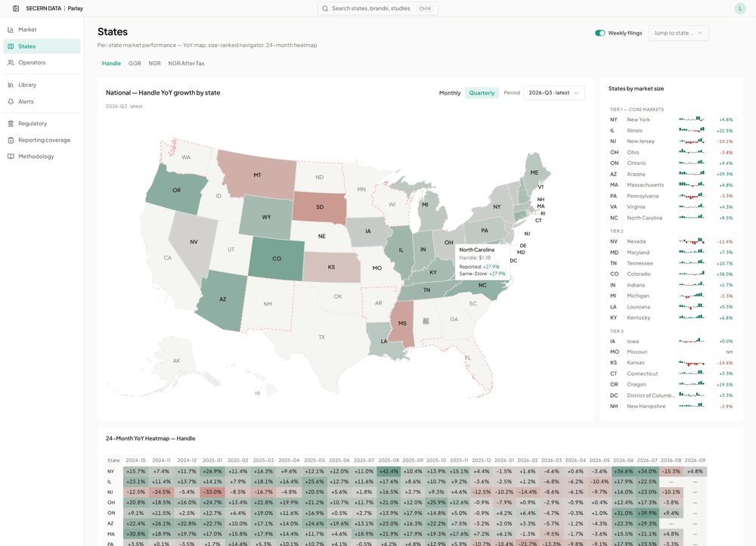Switch to the NGR tab
Screen dimensions: 756x546
coord(154,64)
